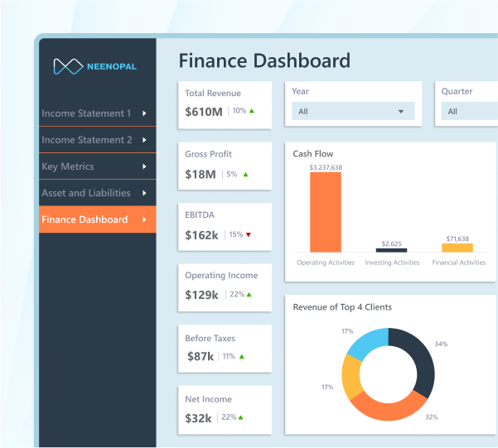Image resolution: width=498 pixels, height=448 pixels.
Task: Click the EBITDA card title
Action: [200, 215]
